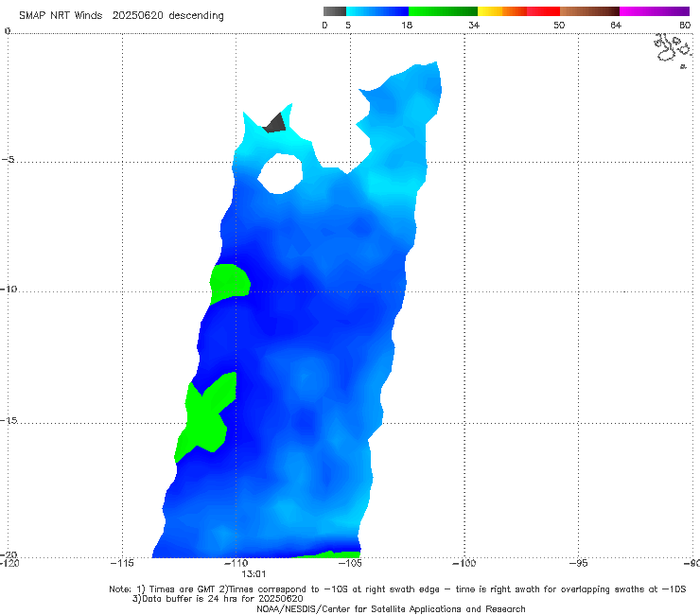Click the '-5' latitude axis label

8,160
